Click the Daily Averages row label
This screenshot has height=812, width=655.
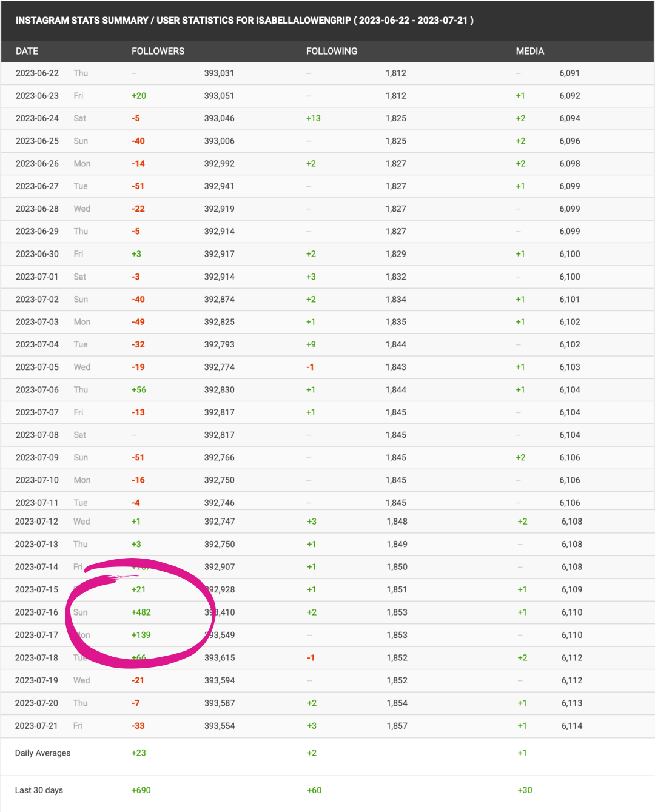pyautogui.click(x=42, y=753)
